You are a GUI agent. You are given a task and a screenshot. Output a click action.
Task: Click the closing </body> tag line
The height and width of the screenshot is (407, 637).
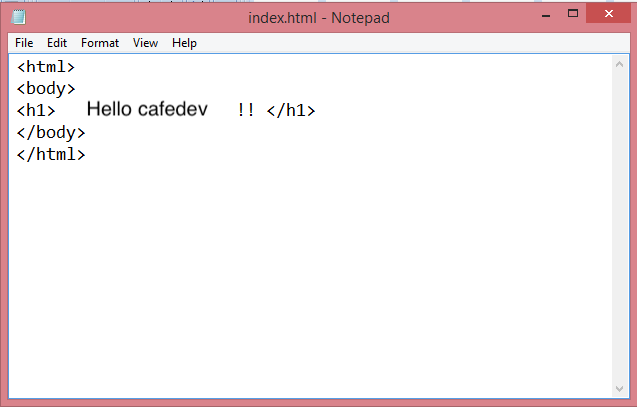point(51,132)
